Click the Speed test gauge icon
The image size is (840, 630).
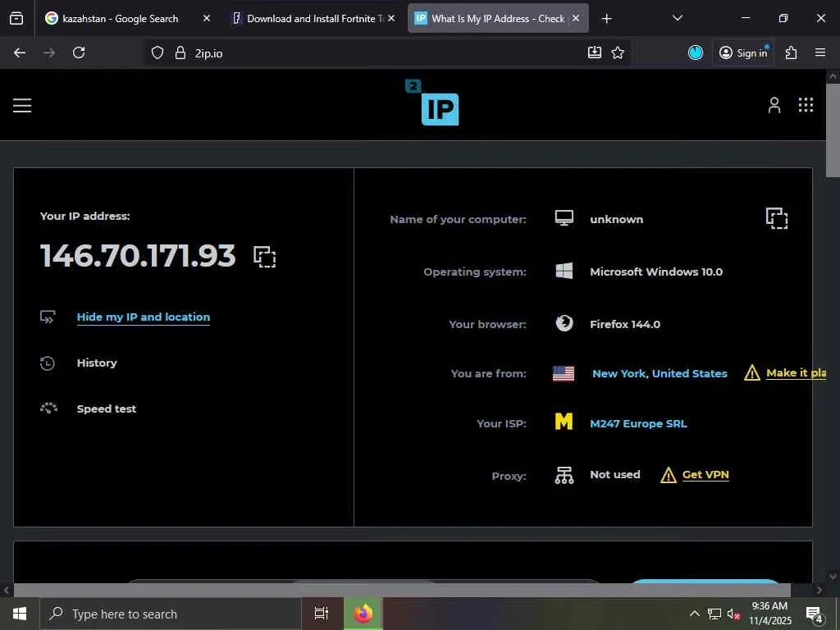[48, 409]
